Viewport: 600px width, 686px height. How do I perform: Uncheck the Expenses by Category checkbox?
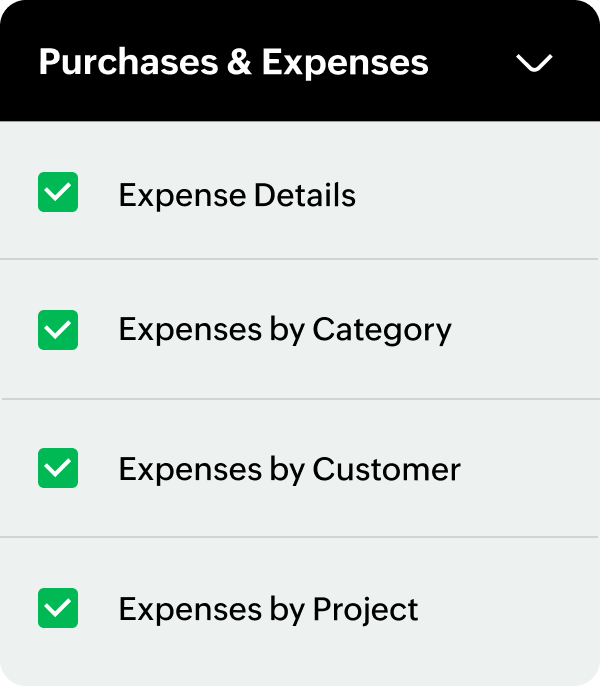(x=58, y=330)
